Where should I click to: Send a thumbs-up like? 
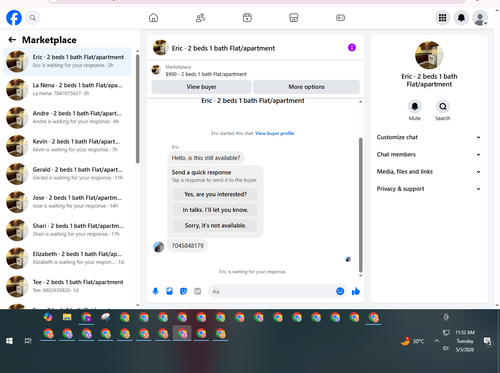pyautogui.click(x=356, y=291)
